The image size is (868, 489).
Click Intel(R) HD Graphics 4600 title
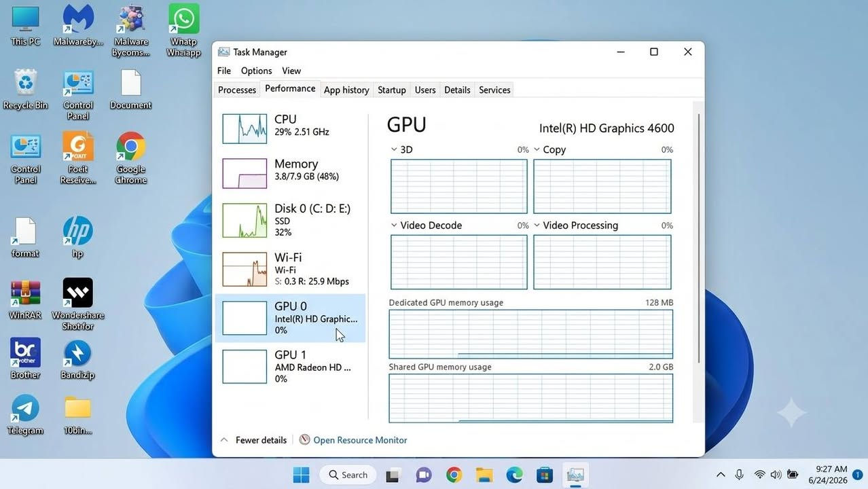point(607,128)
